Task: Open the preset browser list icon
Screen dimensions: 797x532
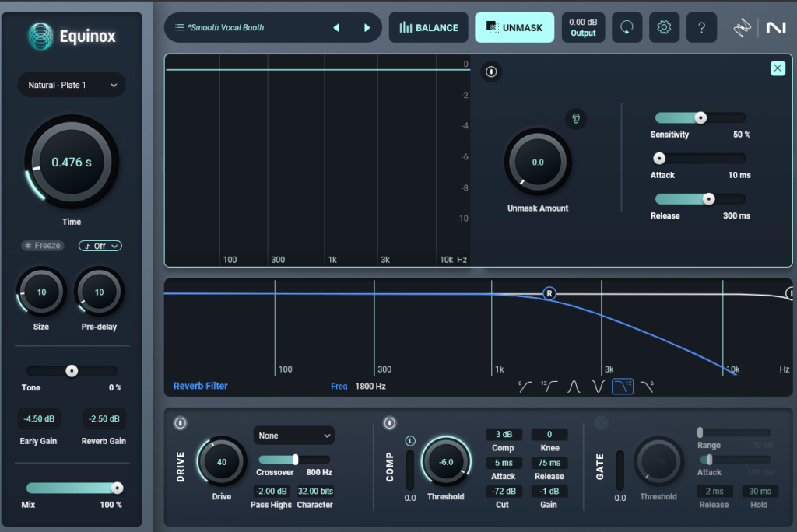Action: (x=177, y=26)
